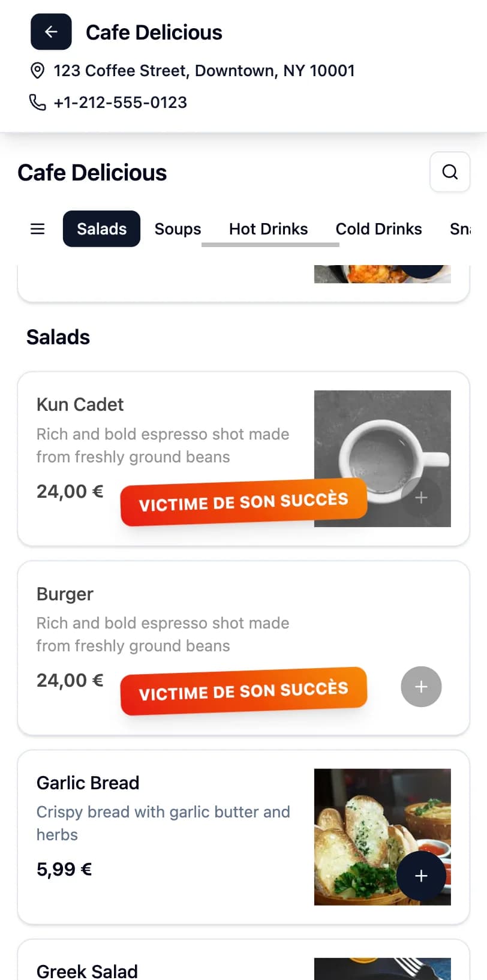Tap the phone icon
Image resolution: width=487 pixels, height=980 pixels.
point(37,103)
